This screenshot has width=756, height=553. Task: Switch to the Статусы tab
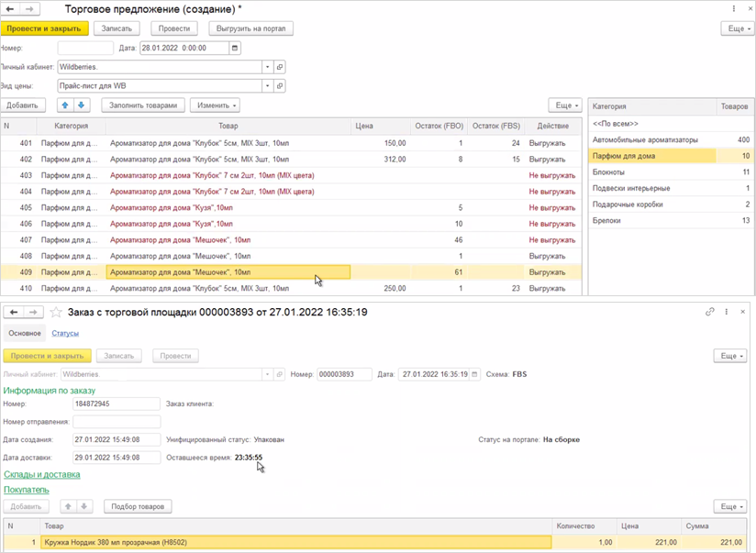[x=64, y=333]
